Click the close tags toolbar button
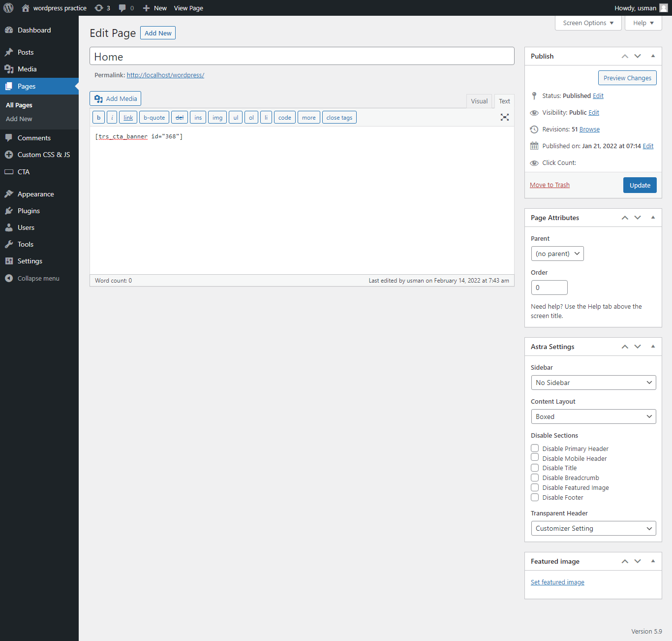 coord(339,118)
